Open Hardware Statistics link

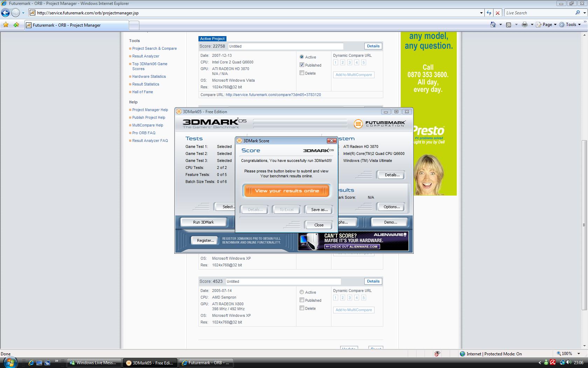coord(149,76)
